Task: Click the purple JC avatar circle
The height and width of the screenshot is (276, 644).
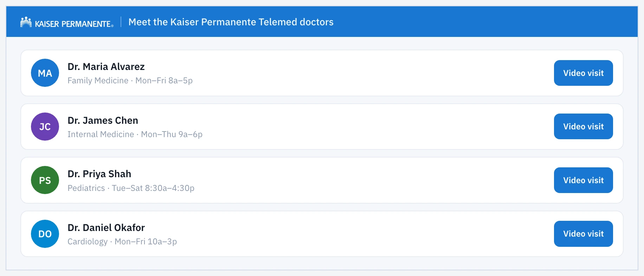Action: pyautogui.click(x=45, y=127)
